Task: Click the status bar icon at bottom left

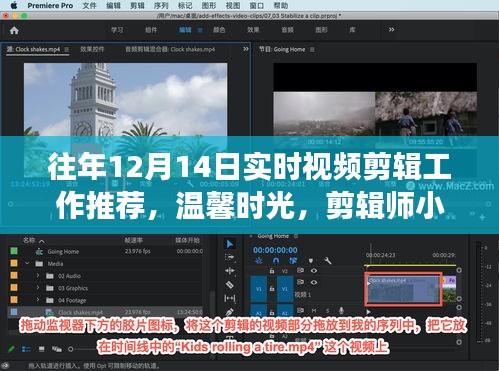Action: coord(4,366)
